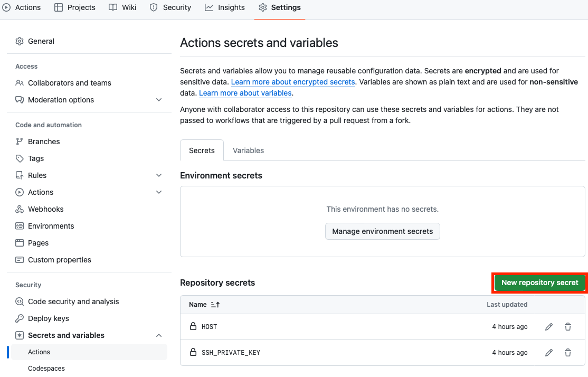Open the Insights repository tab
Viewport: 588px width, 377px height.
coord(225,7)
